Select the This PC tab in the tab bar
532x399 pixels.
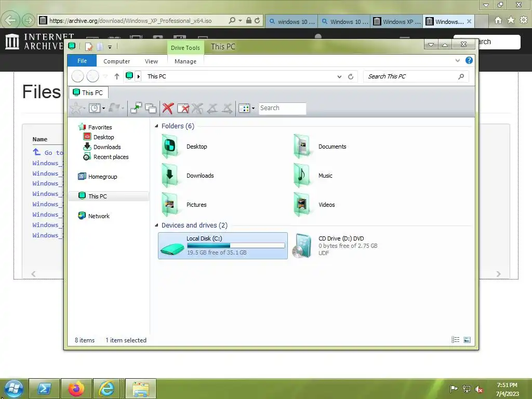click(x=88, y=92)
